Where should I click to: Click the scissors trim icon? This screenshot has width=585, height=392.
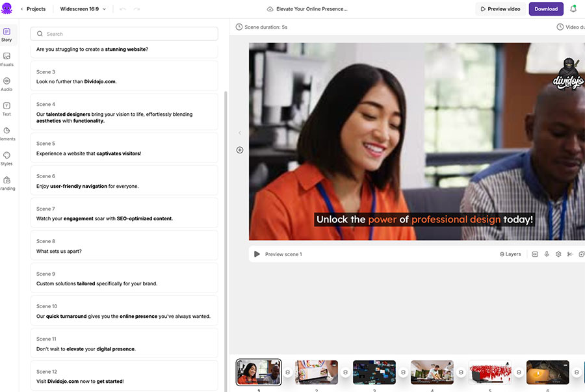569,254
